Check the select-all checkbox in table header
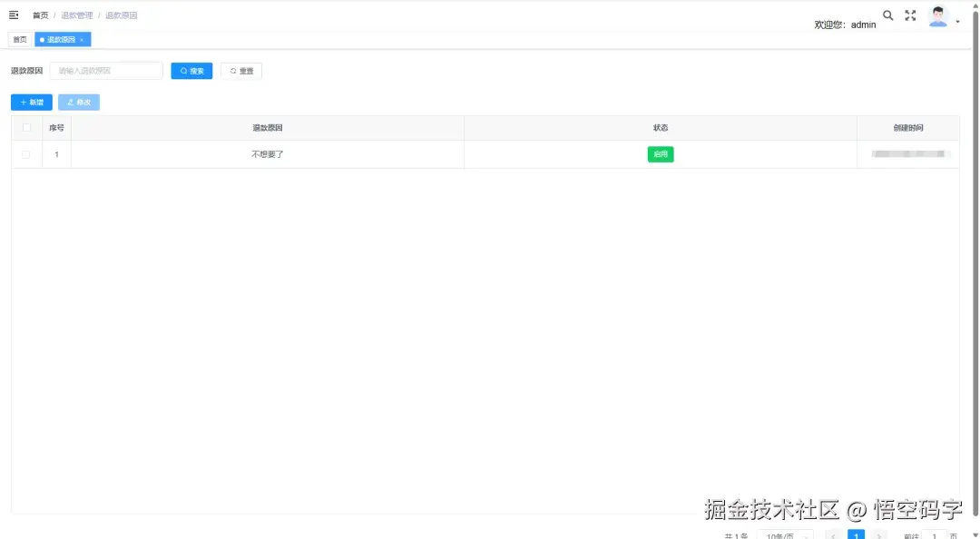 (25, 127)
